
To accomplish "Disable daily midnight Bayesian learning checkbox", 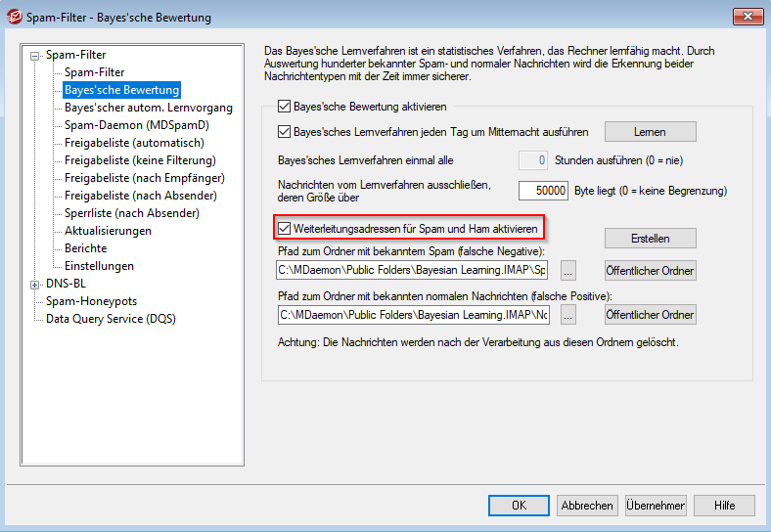I will pos(285,132).
